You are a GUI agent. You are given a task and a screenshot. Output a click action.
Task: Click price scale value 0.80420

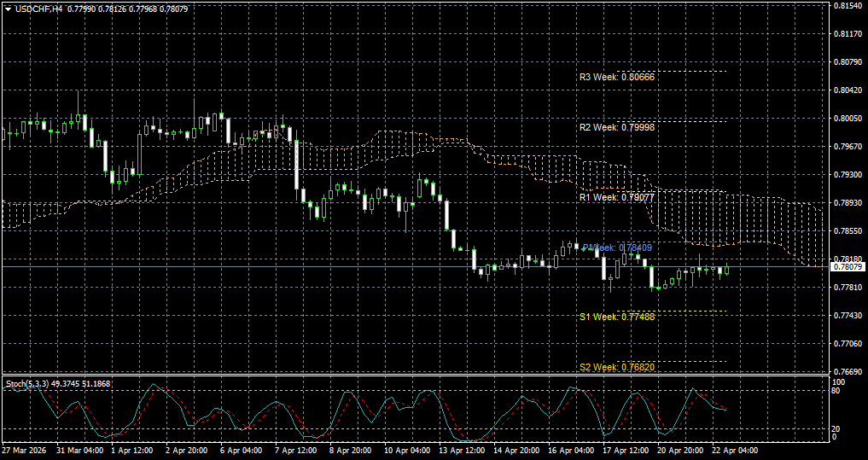(x=848, y=90)
